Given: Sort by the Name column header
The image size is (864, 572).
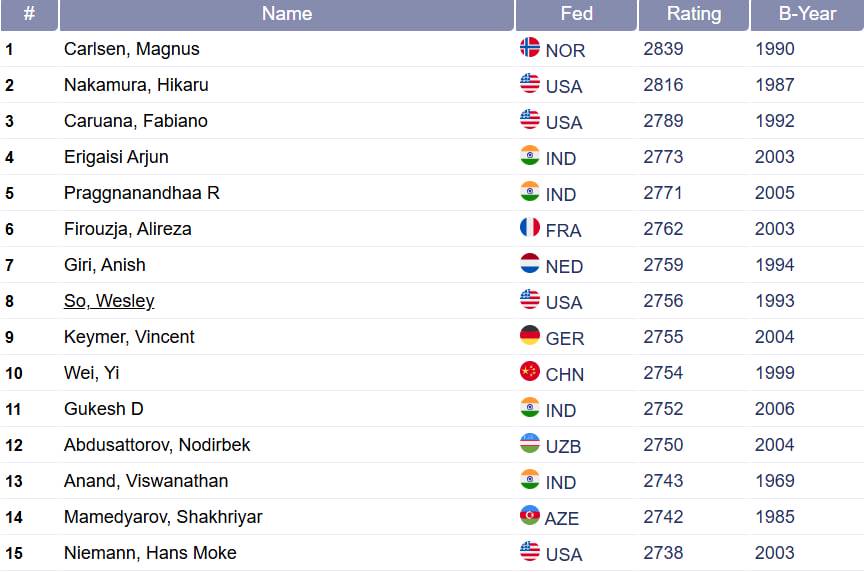Looking at the screenshot, I should (x=287, y=14).
